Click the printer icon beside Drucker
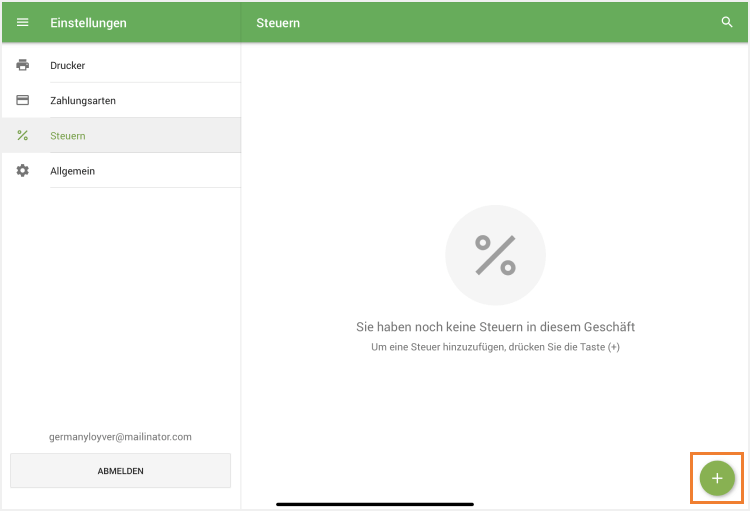750x511 pixels. [23, 65]
